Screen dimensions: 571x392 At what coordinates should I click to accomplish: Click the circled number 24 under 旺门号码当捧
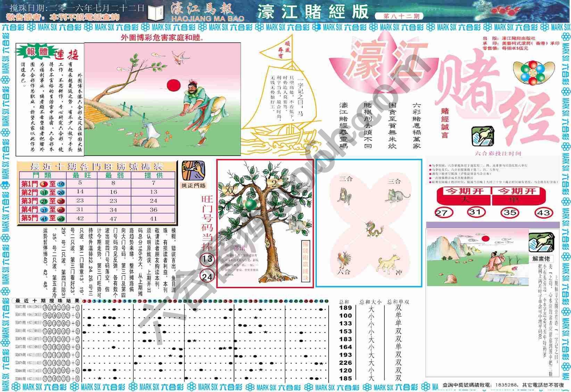click(x=207, y=277)
